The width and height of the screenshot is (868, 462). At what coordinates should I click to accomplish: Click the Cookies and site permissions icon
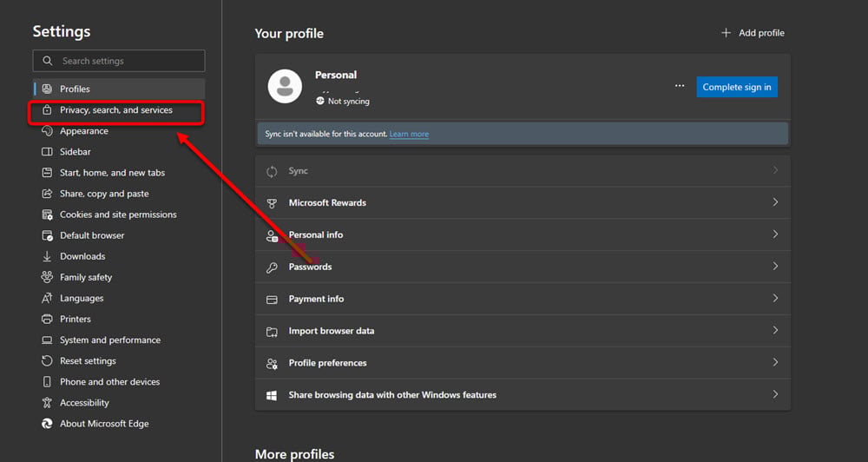(x=47, y=214)
